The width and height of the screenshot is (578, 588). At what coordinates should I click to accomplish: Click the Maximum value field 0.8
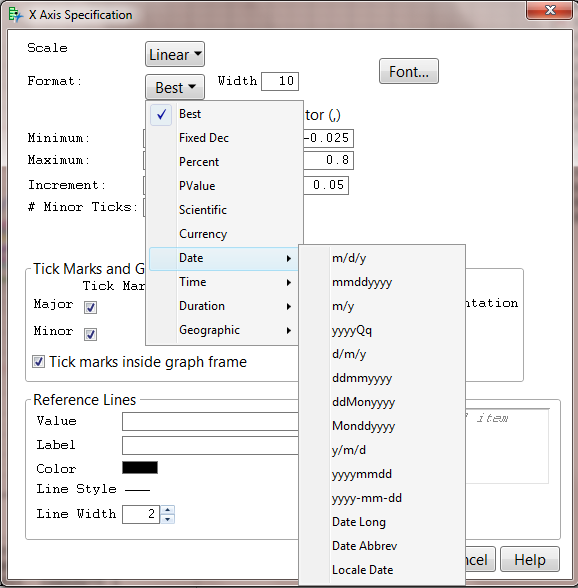click(328, 160)
